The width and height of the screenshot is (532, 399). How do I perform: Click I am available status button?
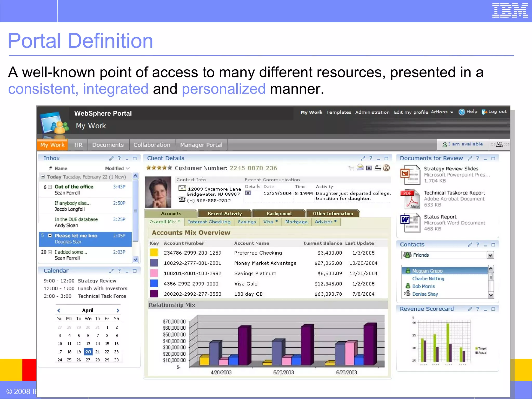pos(463,144)
